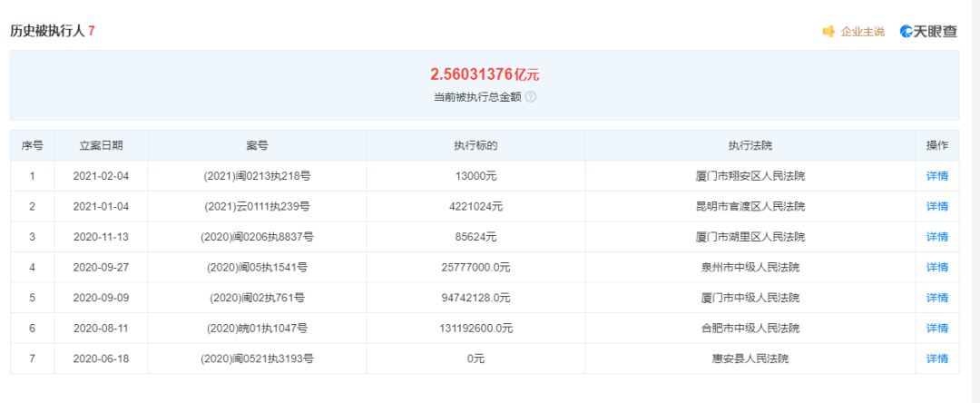Click the 立案日期 column header
Image resolution: width=980 pixels, height=403 pixels.
coord(101,145)
